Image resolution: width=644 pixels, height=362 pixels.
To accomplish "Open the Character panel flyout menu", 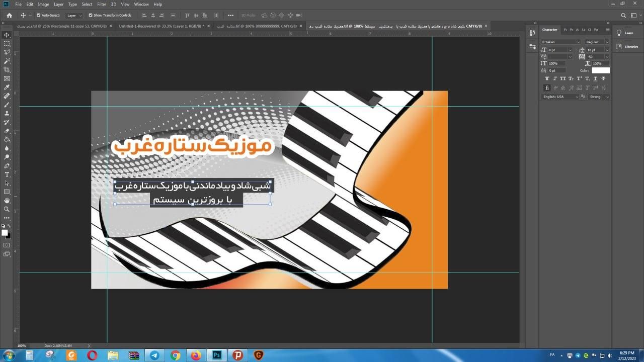I will click(607, 30).
